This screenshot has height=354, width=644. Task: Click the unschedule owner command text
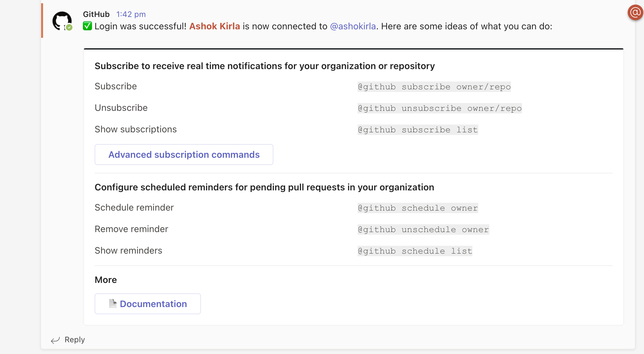coord(423,229)
